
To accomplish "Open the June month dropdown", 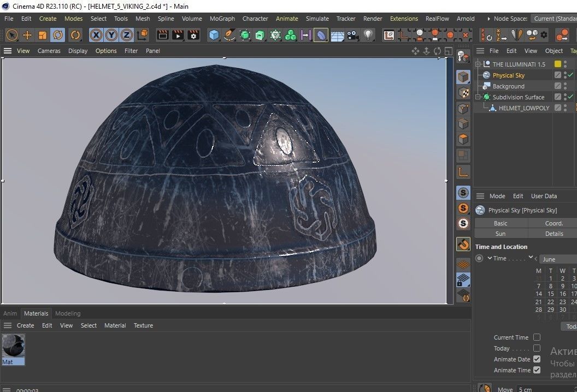I will (558, 259).
